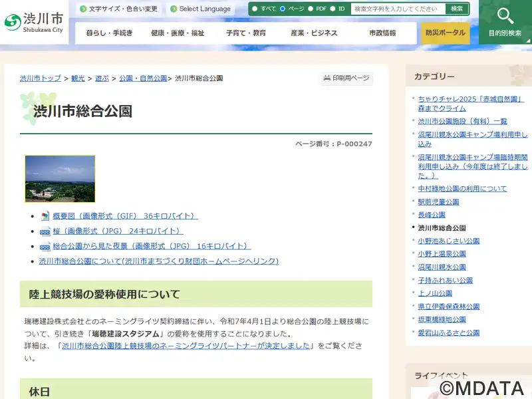Expand the 暮らし・手続き navigation menu

(109, 33)
